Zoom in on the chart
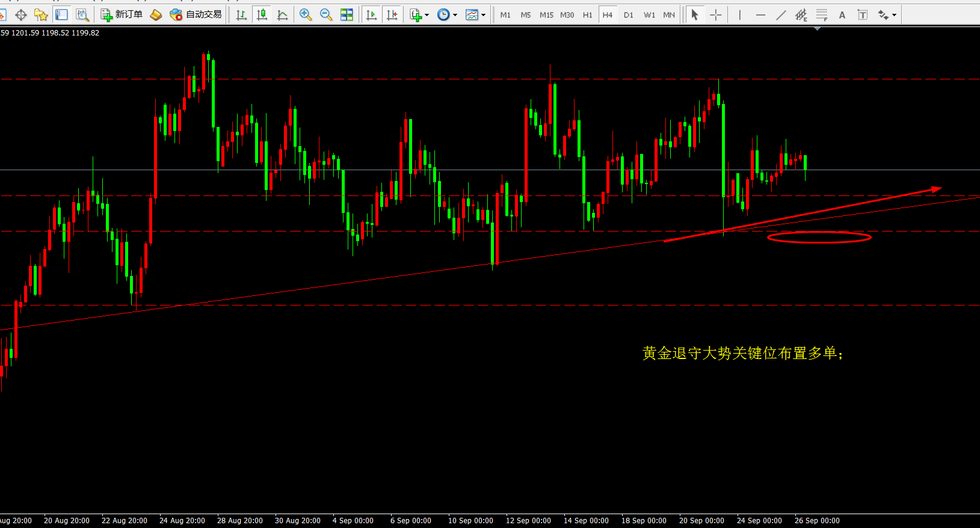The width and height of the screenshot is (980, 528). coord(306,14)
